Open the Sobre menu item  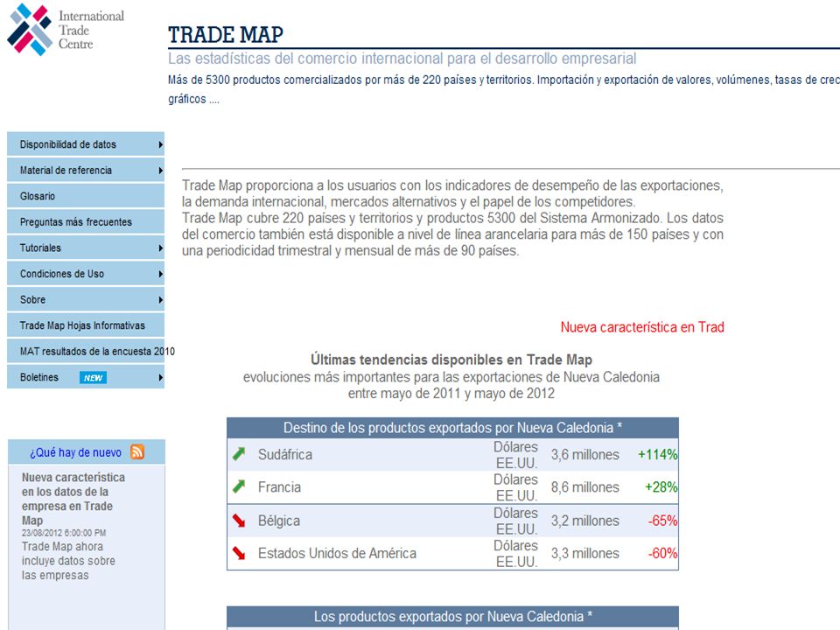pos(86,299)
